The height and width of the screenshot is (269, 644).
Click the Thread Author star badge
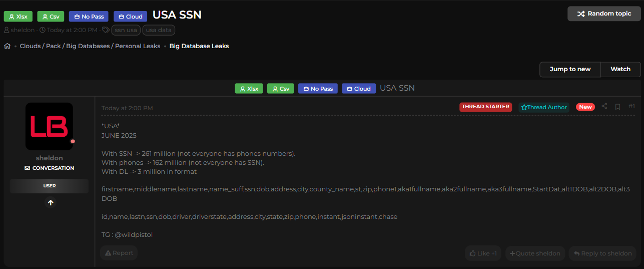coord(544,107)
